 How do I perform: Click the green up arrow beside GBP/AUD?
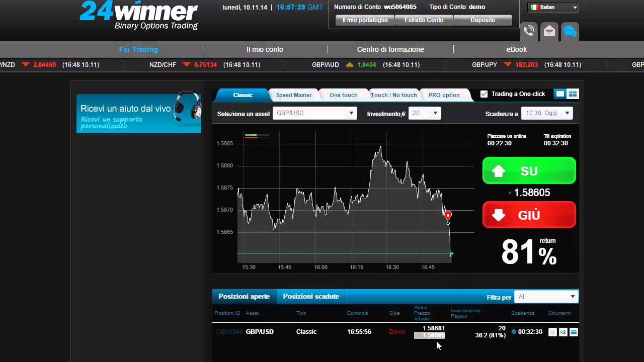(349, 65)
